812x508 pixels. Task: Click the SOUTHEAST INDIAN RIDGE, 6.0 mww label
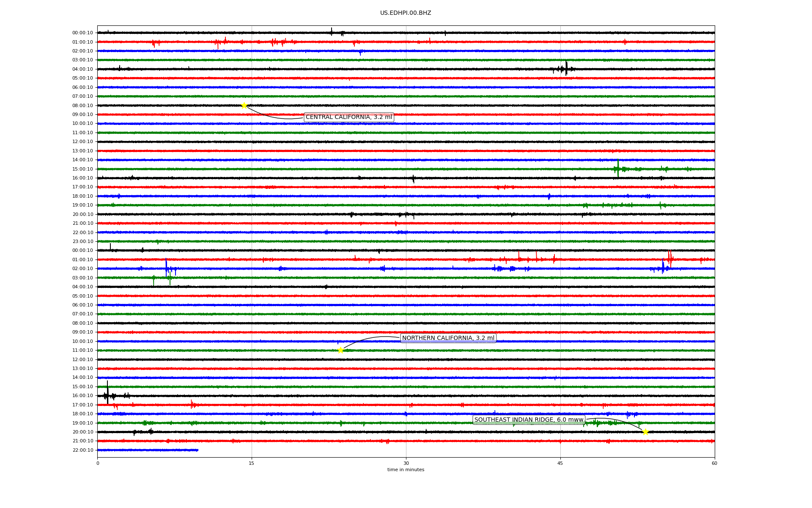(x=529, y=420)
